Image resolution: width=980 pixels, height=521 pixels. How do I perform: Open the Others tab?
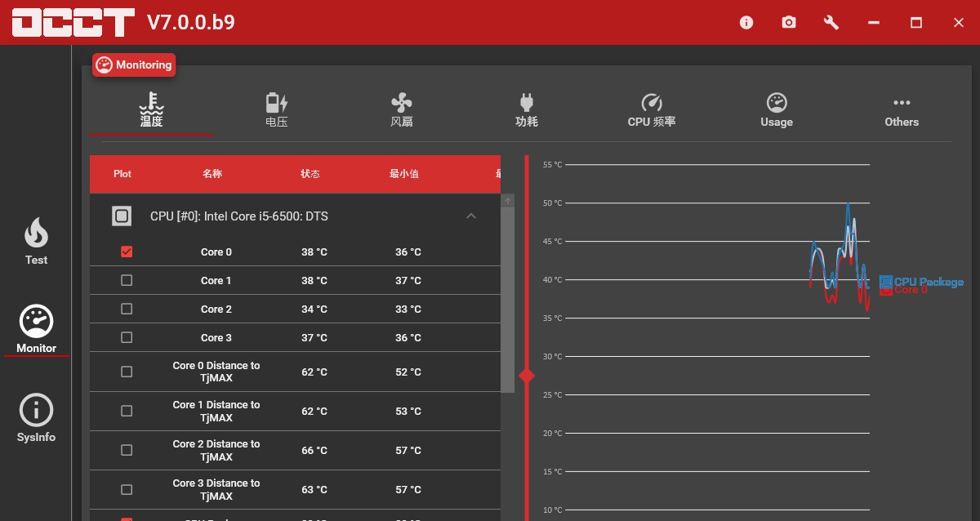click(902, 109)
